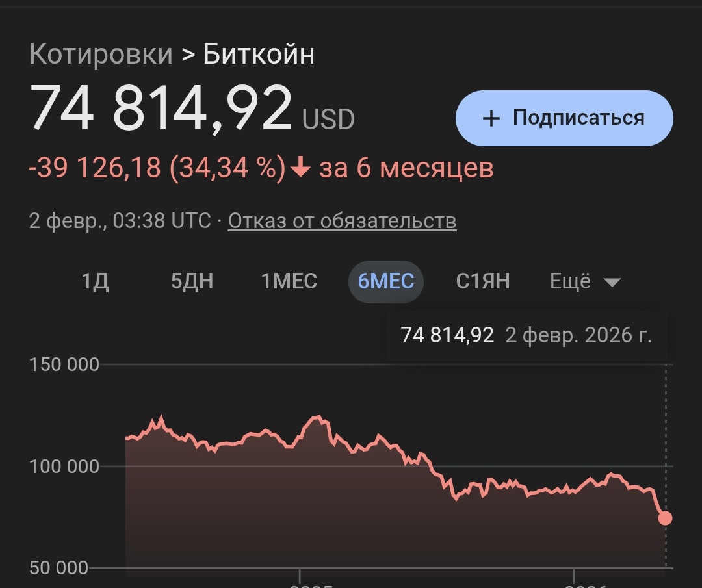Click the -39 126,18 (34,34 %) change value
Image resolution: width=702 pixels, height=588 pixels.
[157, 168]
